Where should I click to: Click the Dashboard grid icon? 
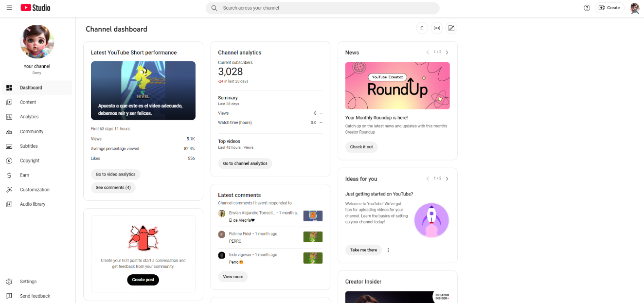click(x=9, y=88)
